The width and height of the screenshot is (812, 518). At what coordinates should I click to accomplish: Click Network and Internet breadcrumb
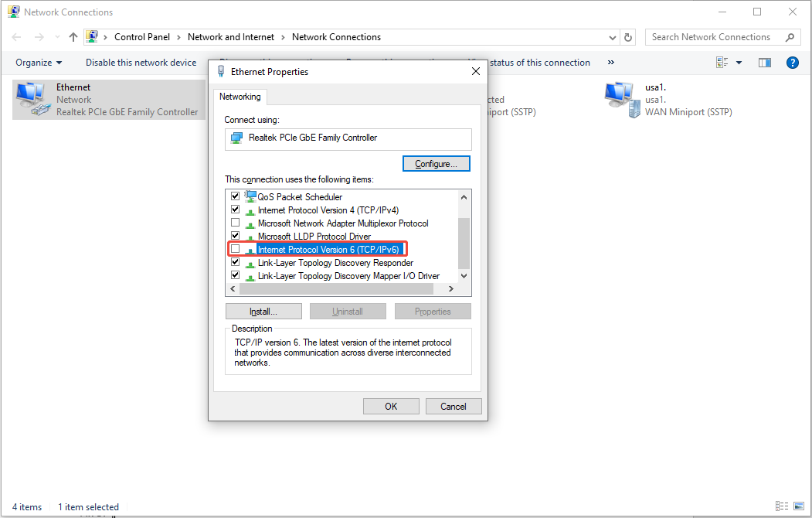coord(231,37)
